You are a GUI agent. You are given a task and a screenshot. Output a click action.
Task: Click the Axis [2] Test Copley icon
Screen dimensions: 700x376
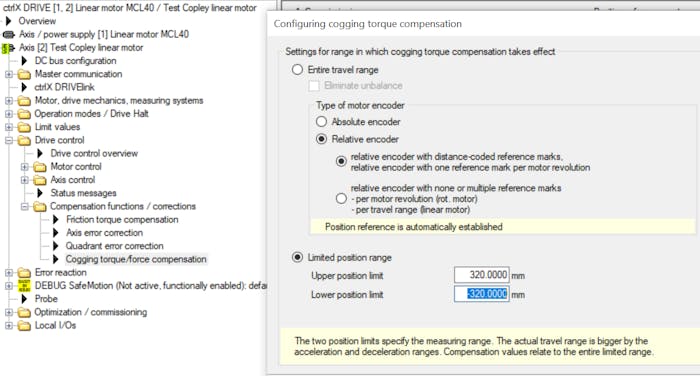(x=8, y=48)
